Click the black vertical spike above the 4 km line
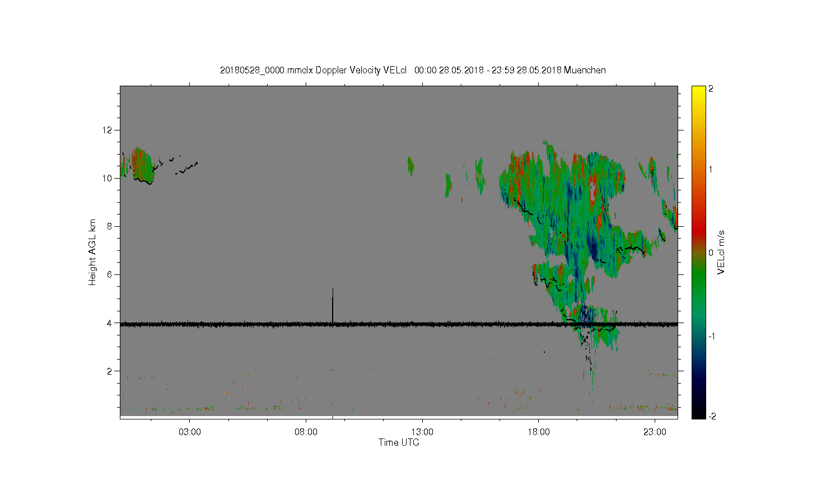Screen dimensions: 840x504 tap(333, 305)
